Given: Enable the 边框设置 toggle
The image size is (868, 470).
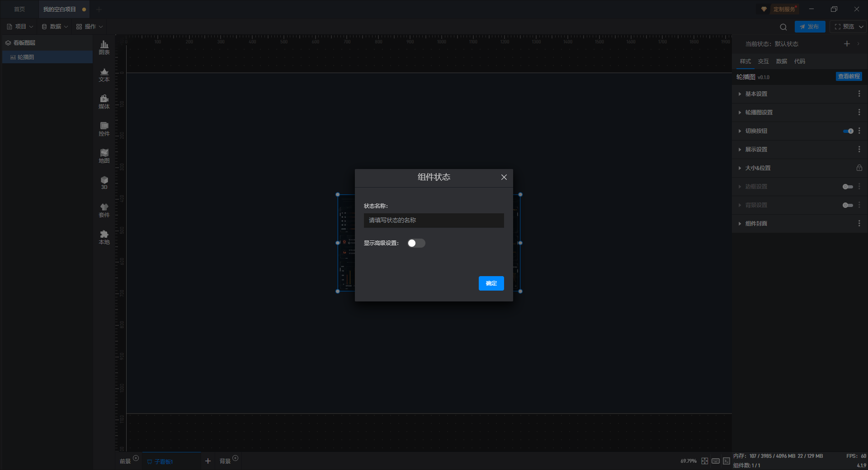Looking at the screenshot, I should pos(848,187).
